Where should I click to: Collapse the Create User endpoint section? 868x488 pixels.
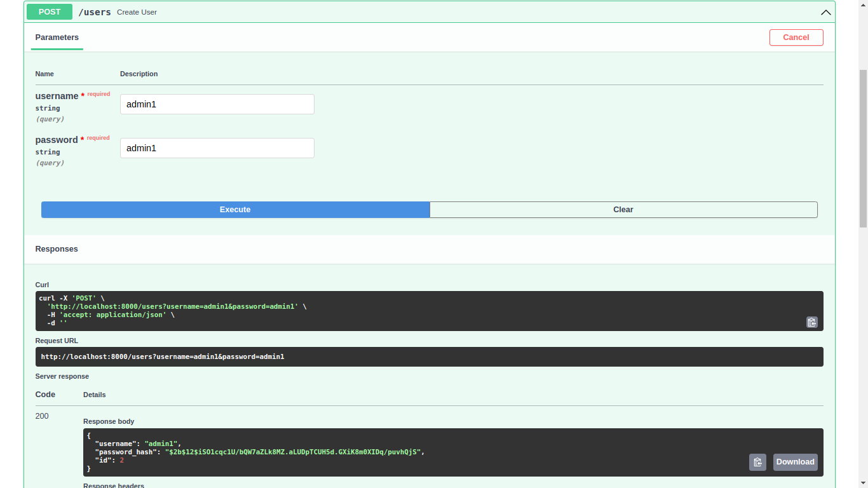825,12
